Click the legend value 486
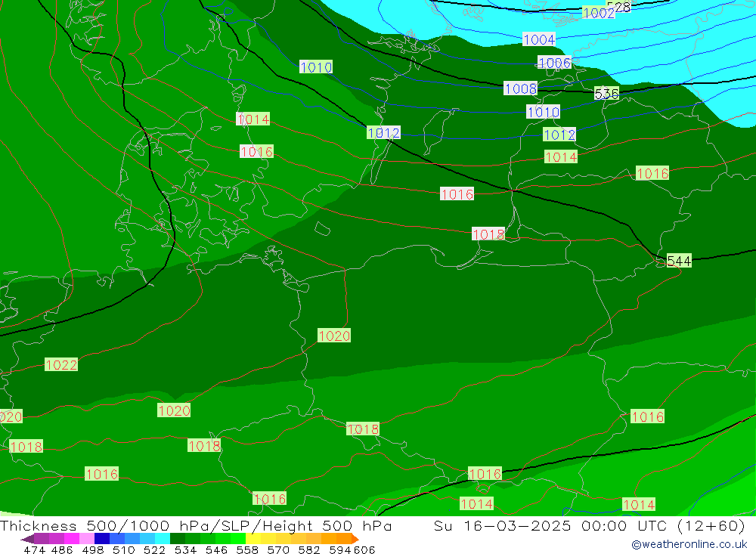Viewport: 756px width, 554px height. pyautogui.click(x=62, y=549)
